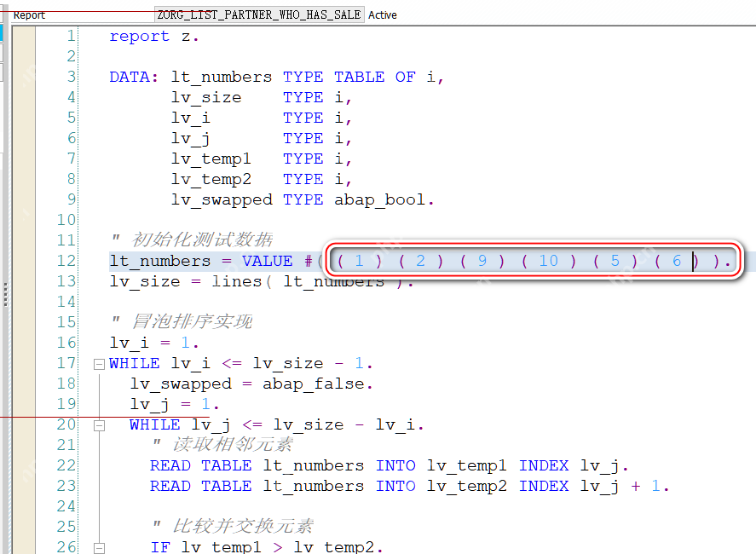Screen dimensions: 756x554
Task: Click line number 12 in gutter
Action: click(66, 261)
